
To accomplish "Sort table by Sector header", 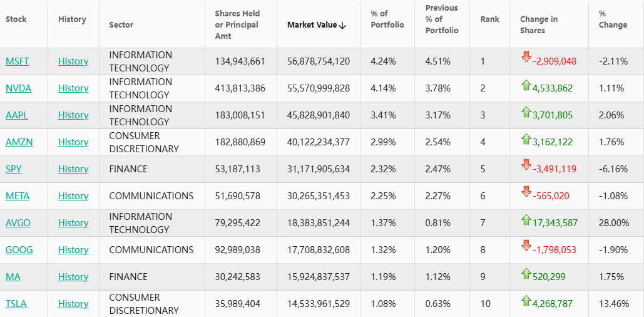I will (121, 24).
